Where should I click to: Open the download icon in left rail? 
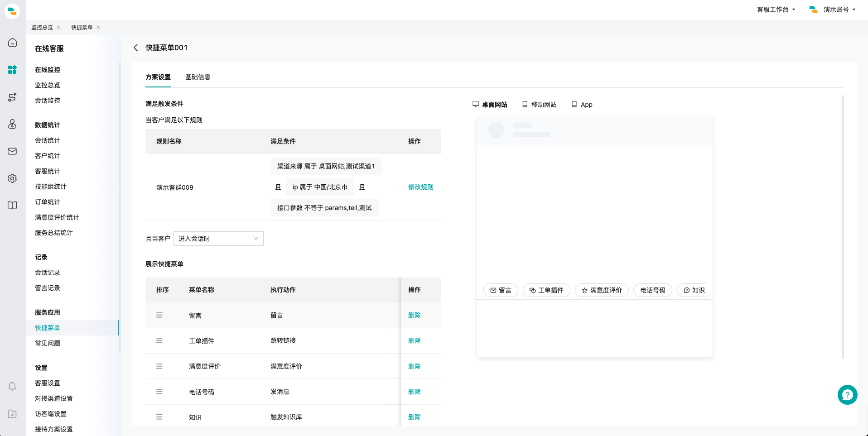[x=12, y=414]
